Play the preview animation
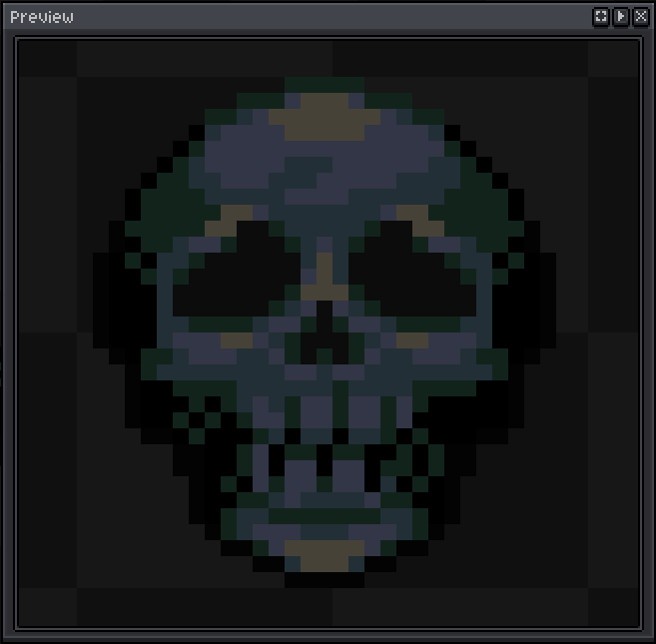The width and height of the screenshot is (656, 644). point(621,17)
